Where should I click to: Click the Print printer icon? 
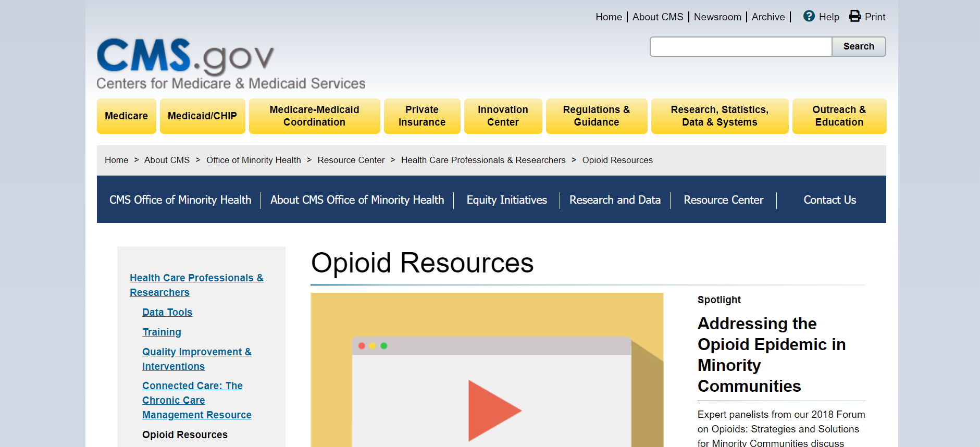click(x=855, y=16)
